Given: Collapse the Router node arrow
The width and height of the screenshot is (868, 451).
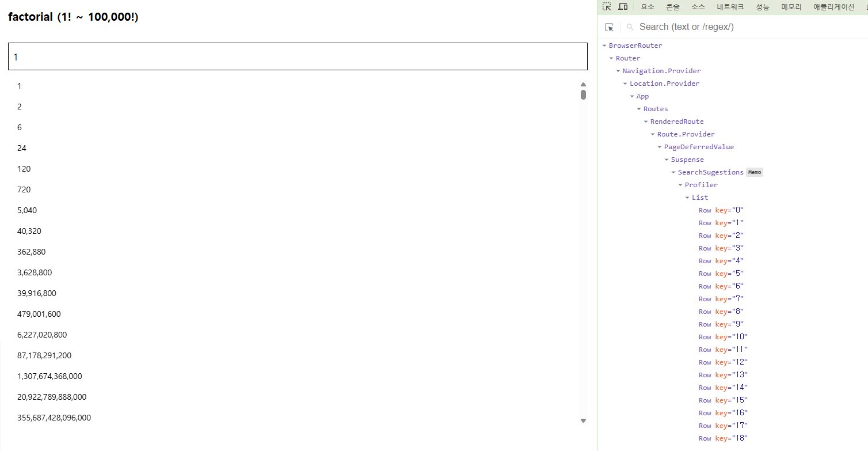Looking at the screenshot, I should (x=611, y=58).
